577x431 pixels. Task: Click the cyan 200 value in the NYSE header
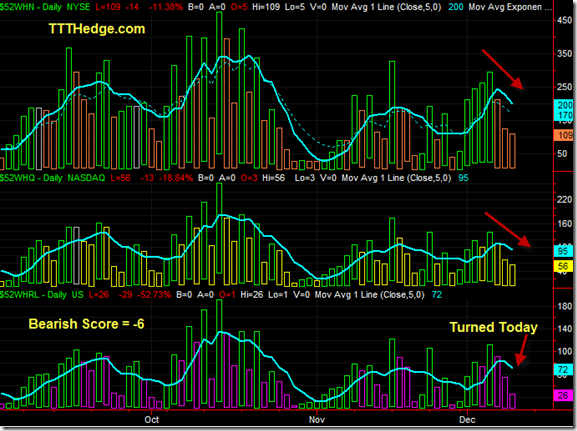pyautogui.click(x=456, y=7)
